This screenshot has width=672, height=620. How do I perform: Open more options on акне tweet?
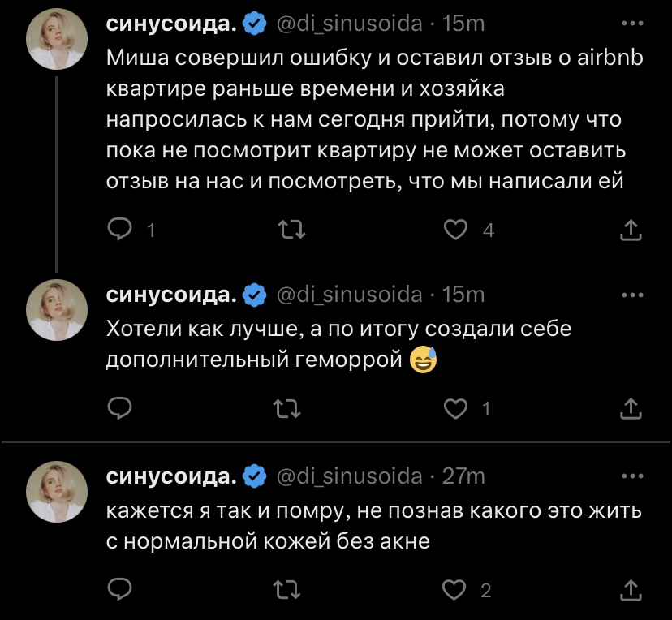click(x=631, y=476)
